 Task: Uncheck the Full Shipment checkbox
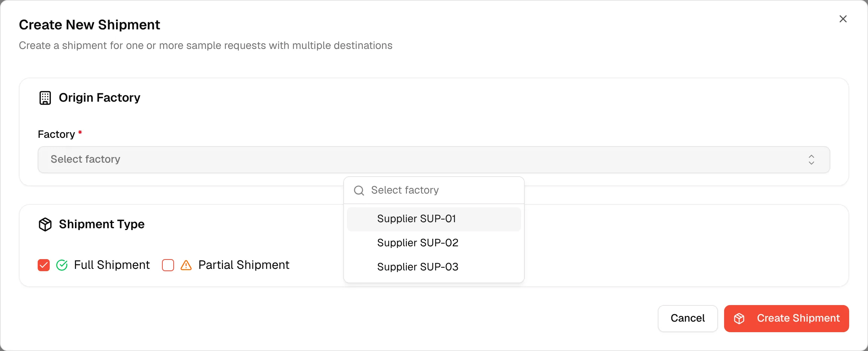[x=44, y=265]
